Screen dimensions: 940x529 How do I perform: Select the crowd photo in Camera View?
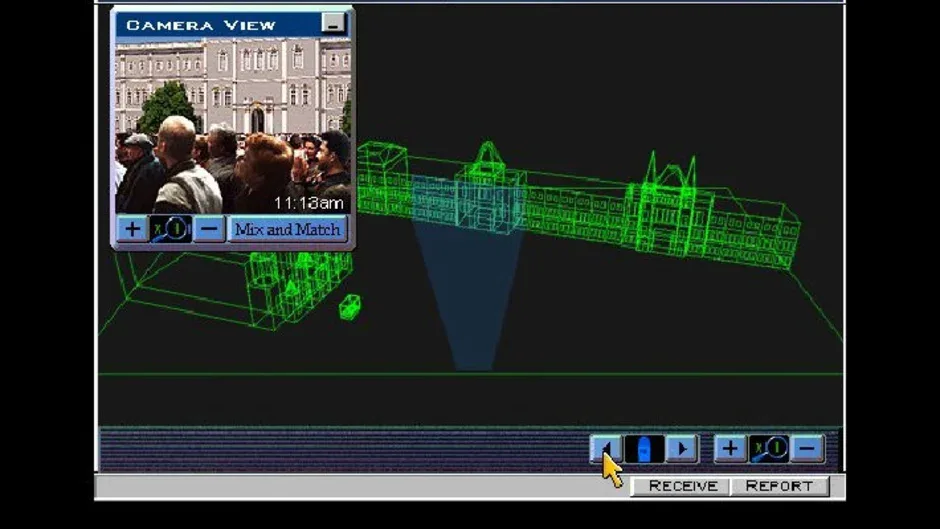click(233, 125)
